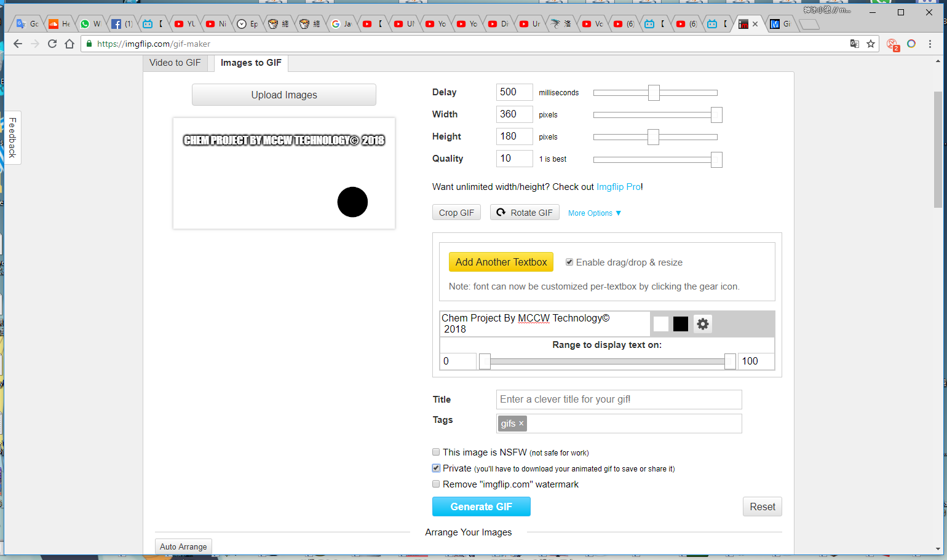The width and height of the screenshot is (947, 560).
Task: Open a new browser tab
Action: [809, 24]
